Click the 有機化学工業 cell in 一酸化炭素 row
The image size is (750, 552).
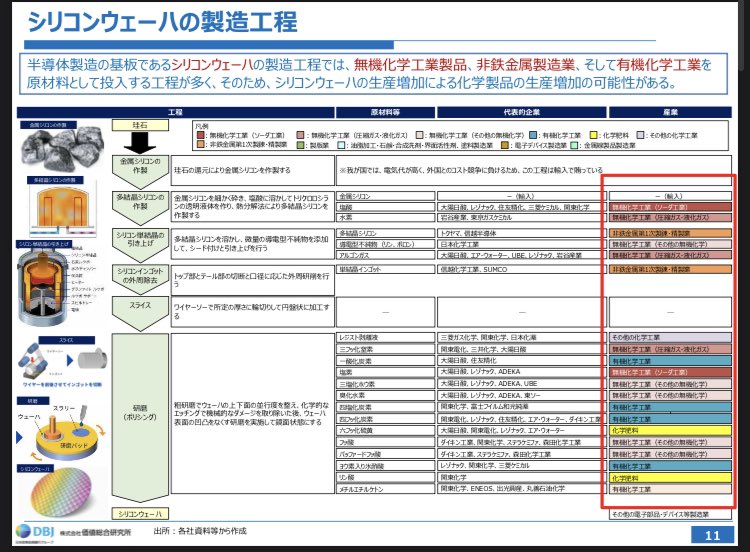pos(670,361)
